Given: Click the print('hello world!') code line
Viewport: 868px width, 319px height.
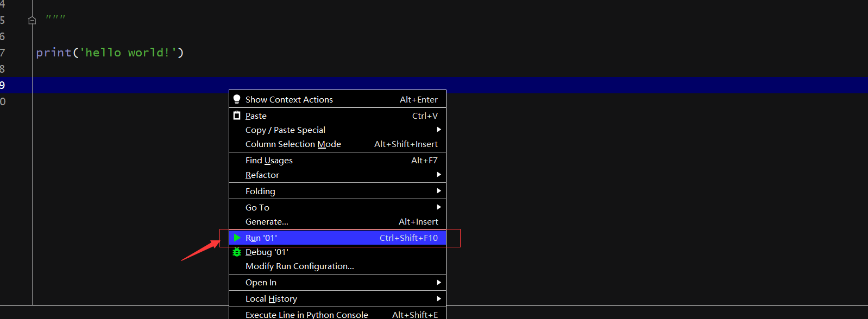Looking at the screenshot, I should 110,53.
